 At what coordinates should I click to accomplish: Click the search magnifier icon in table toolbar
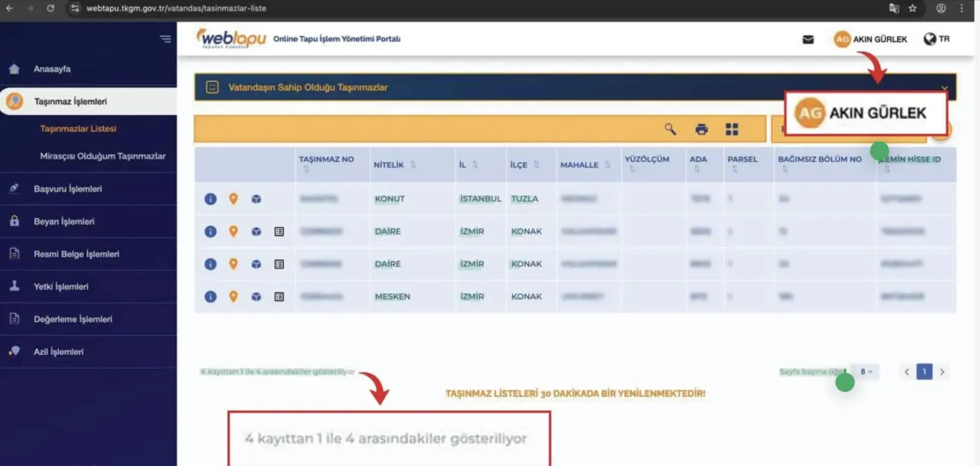pyautogui.click(x=670, y=129)
